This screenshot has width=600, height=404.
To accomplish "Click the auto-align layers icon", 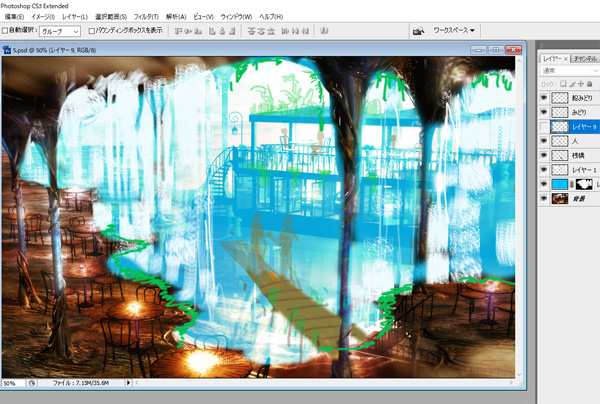I will tap(324, 31).
